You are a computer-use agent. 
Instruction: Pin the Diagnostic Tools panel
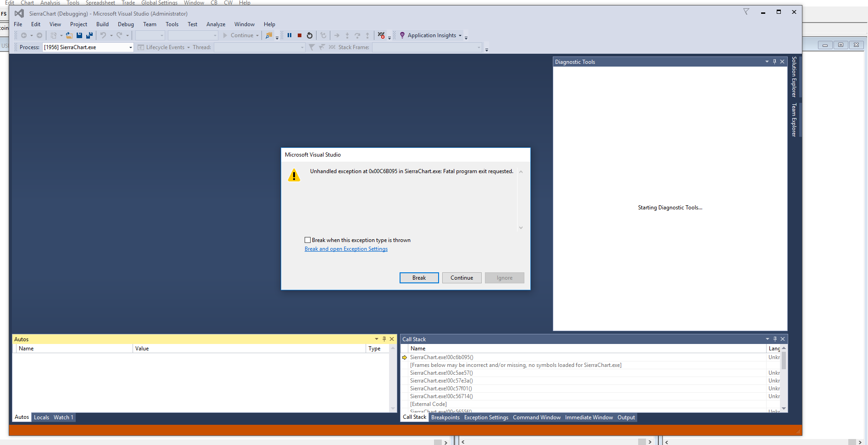774,62
